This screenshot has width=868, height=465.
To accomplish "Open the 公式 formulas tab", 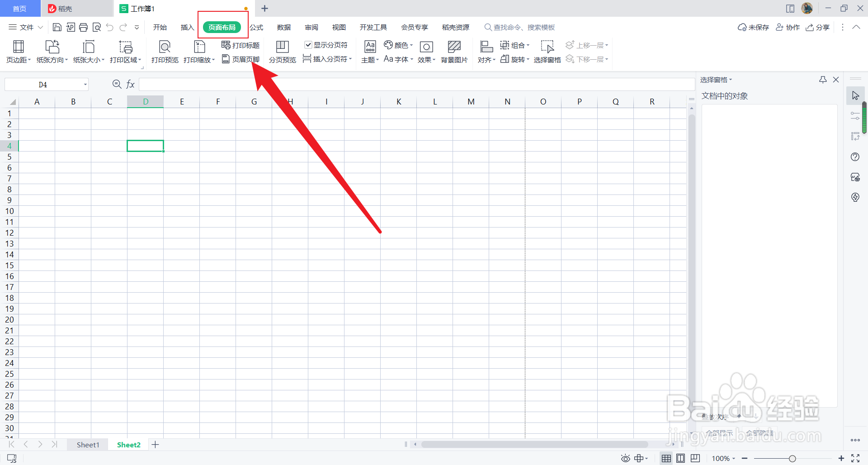I will [257, 27].
